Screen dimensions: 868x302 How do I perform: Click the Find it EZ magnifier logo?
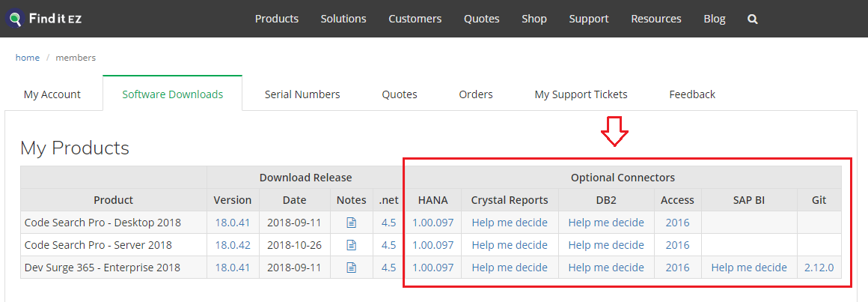[13, 19]
